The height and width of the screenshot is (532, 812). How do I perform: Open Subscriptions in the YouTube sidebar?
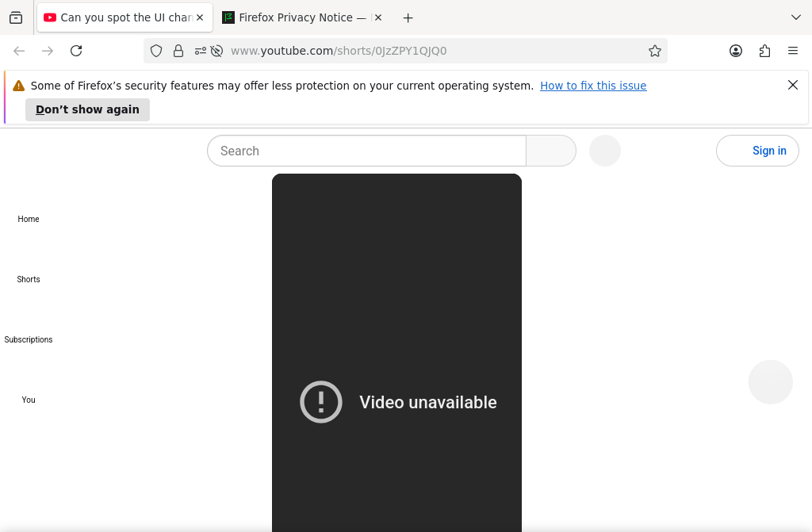(x=29, y=339)
